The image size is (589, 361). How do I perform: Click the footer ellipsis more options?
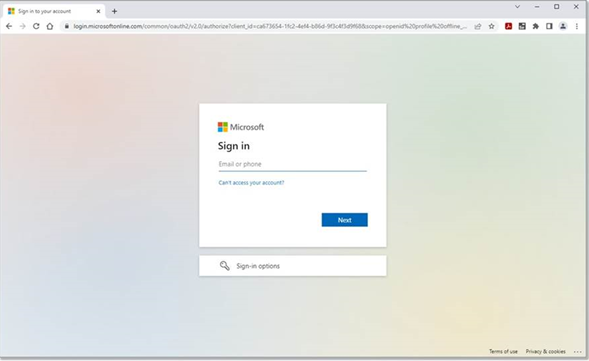coord(577,352)
